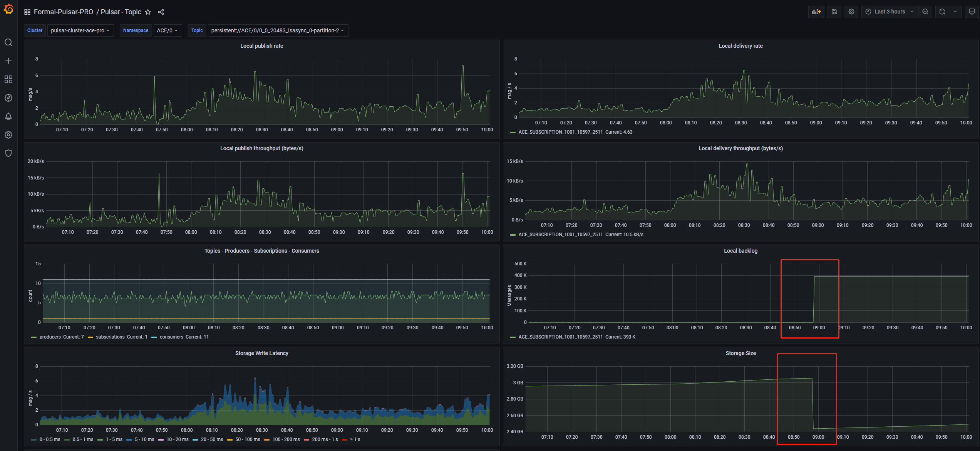Open Server Admin shield icon

(8, 153)
